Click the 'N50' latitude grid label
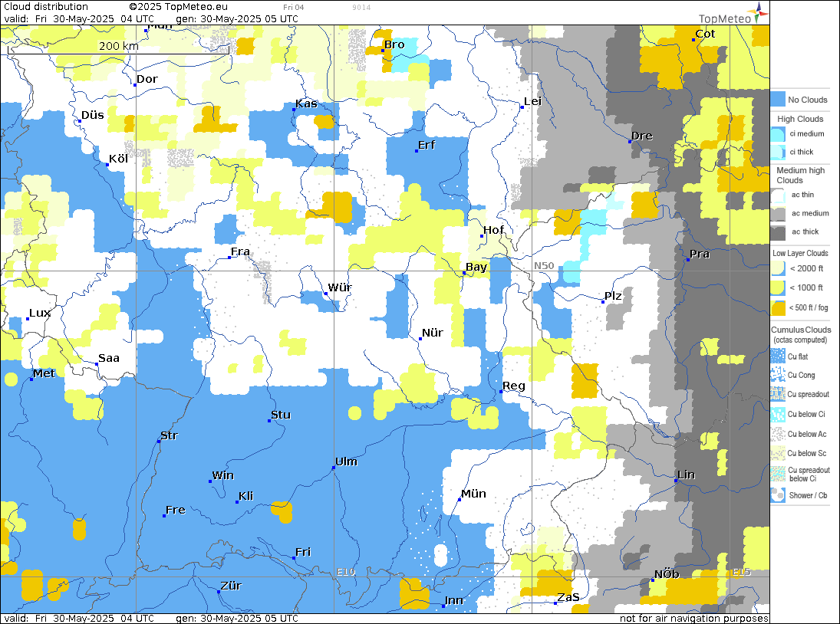 pyautogui.click(x=544, y=266)
